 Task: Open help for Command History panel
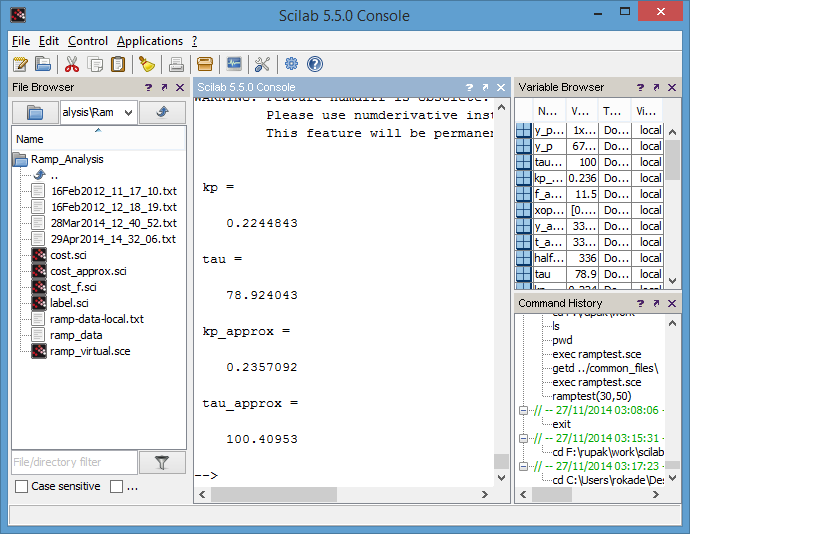pyautogui.click(x=640, y=303)
